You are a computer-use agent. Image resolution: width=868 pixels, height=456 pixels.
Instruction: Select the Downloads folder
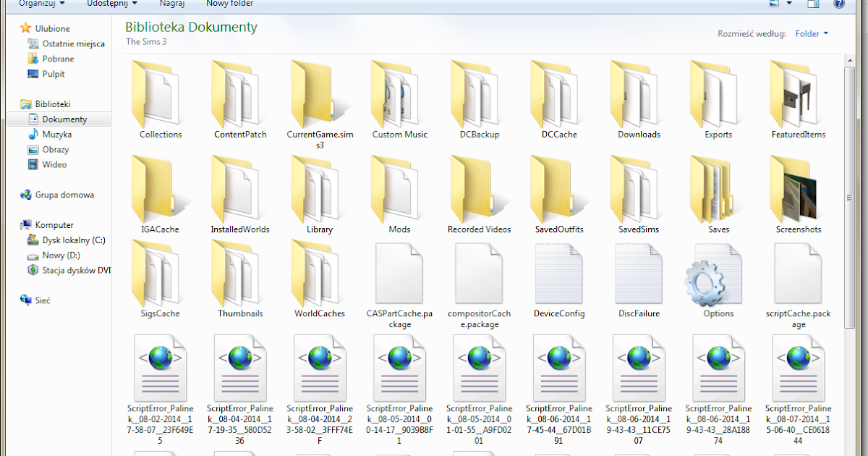[x=639, y=100]
